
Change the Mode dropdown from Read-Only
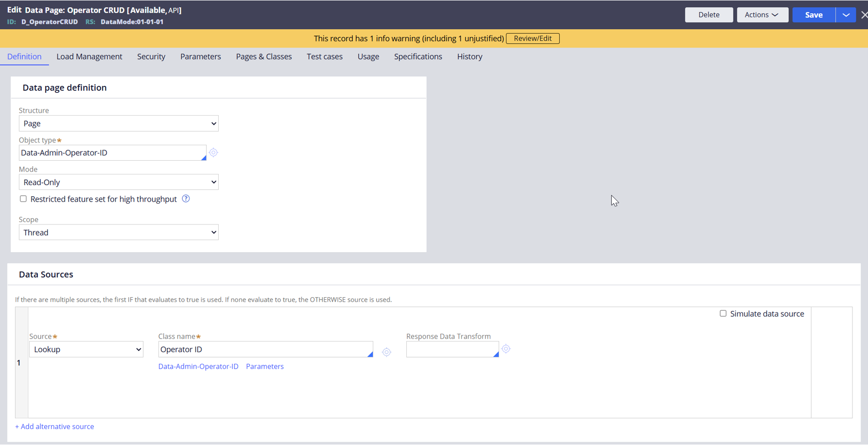(x=118, y=182)
